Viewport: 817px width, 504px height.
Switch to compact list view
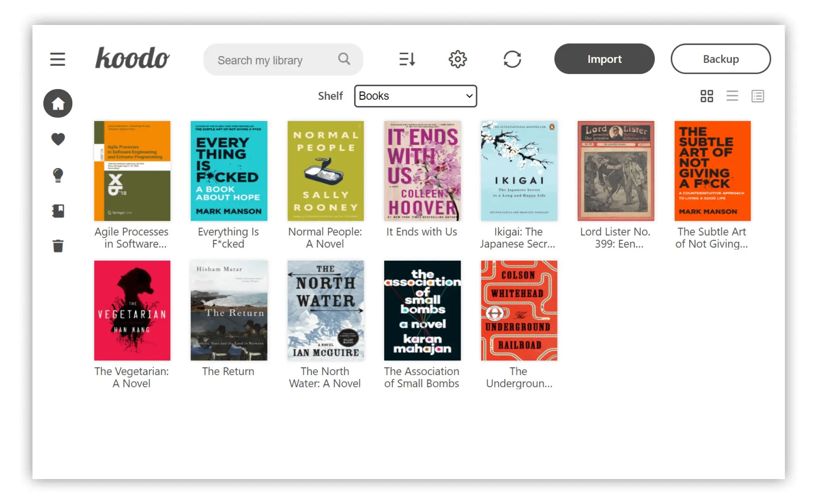(732, 96)
